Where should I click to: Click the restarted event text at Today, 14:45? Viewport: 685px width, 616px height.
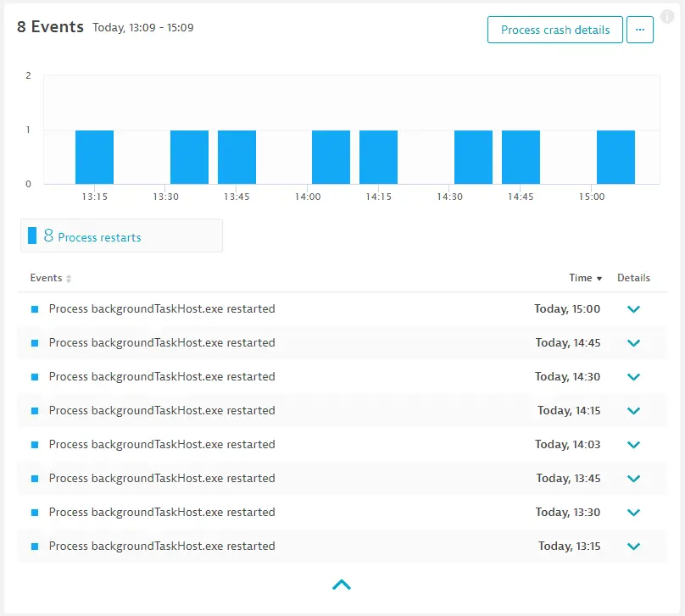pos(162,342)
